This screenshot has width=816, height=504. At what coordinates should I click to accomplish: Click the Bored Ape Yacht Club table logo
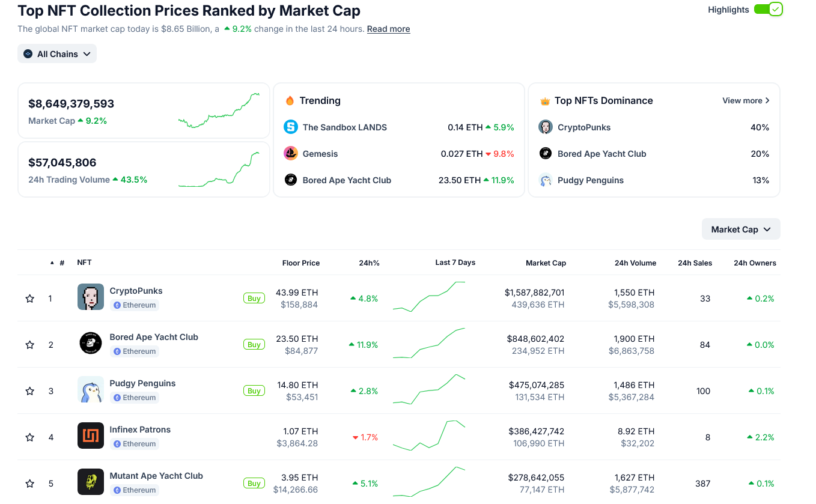tap(91, 343)
